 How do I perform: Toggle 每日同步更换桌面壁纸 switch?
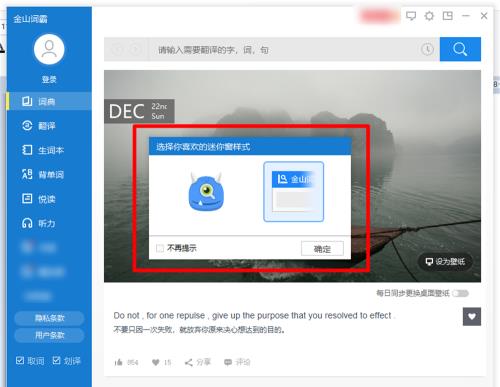(461, 293)
